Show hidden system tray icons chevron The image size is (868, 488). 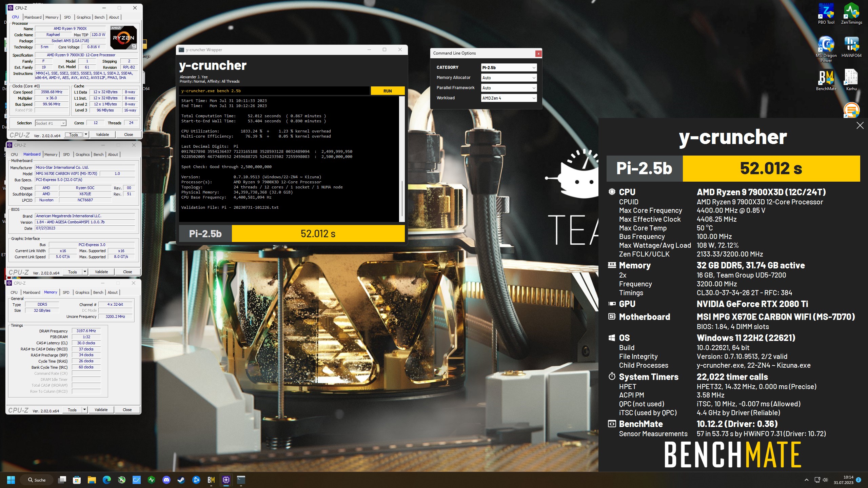(x=807, y=480)
